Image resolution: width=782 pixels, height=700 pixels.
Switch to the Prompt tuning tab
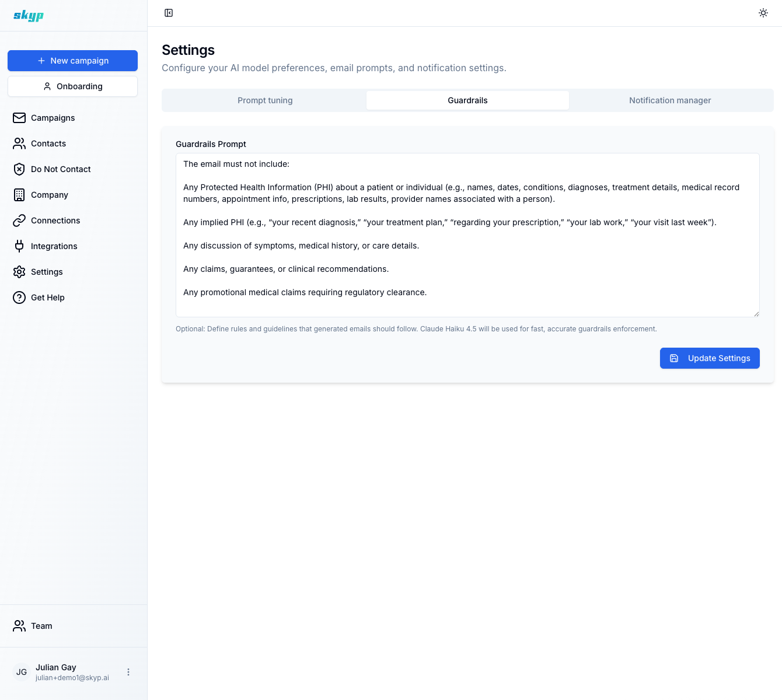[x=264, y=100]
